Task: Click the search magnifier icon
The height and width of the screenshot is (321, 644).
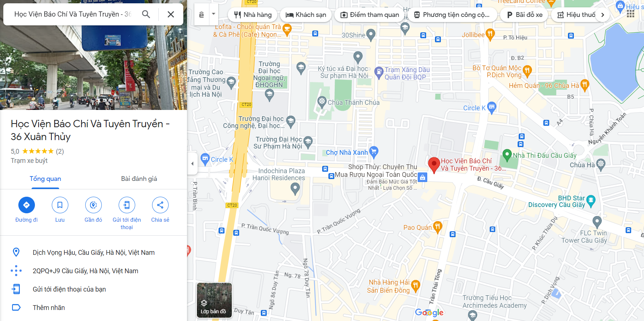Action: coord(146,14)
